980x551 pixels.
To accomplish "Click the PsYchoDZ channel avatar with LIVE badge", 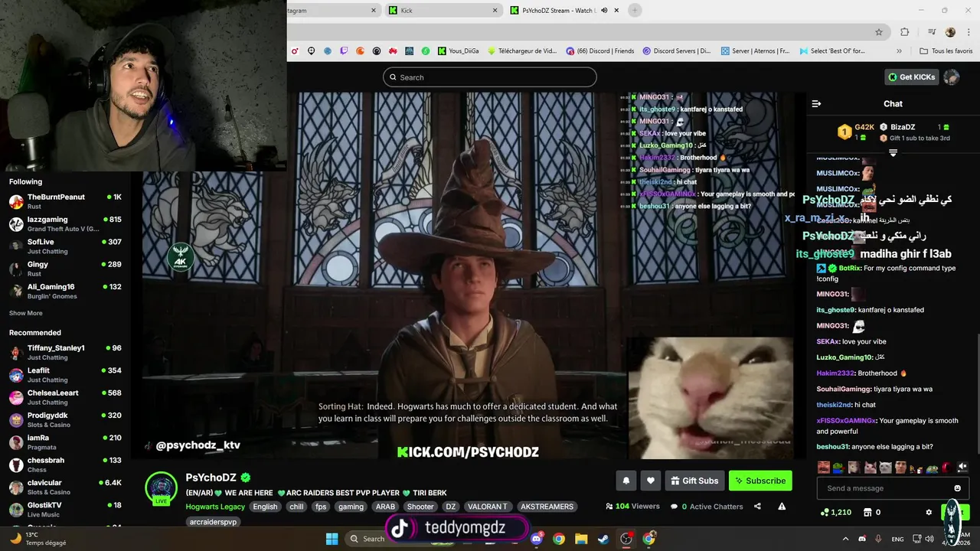I will click(162, 488).
